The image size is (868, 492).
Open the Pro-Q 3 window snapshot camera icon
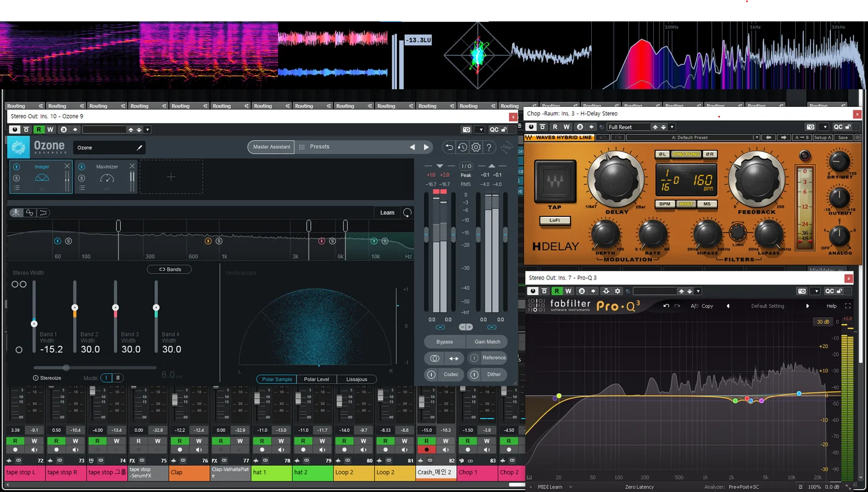[x=802, y=292]
